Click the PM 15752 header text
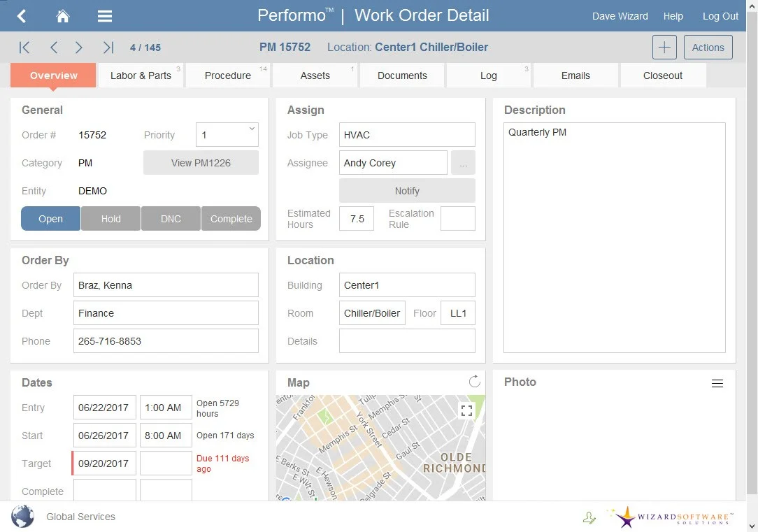 (x=285, y=48)
